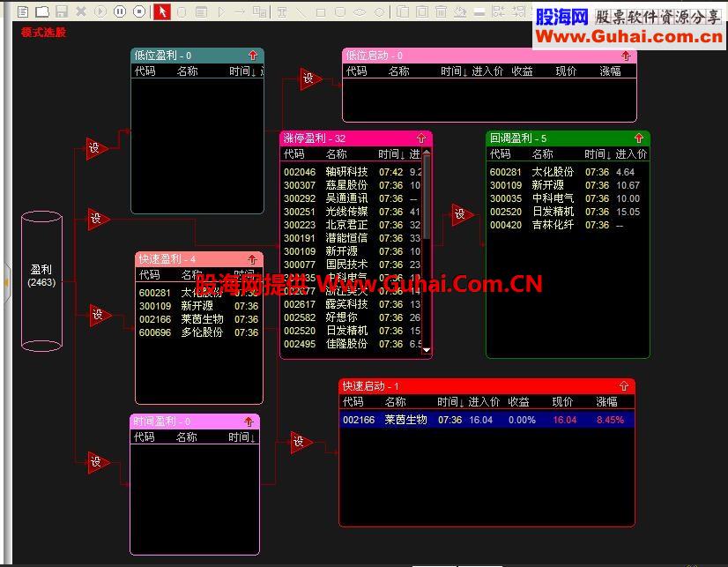Screen dimensions: 728x567
Task: Click the floppy disk save icon
Action: [x=62, y=11]
